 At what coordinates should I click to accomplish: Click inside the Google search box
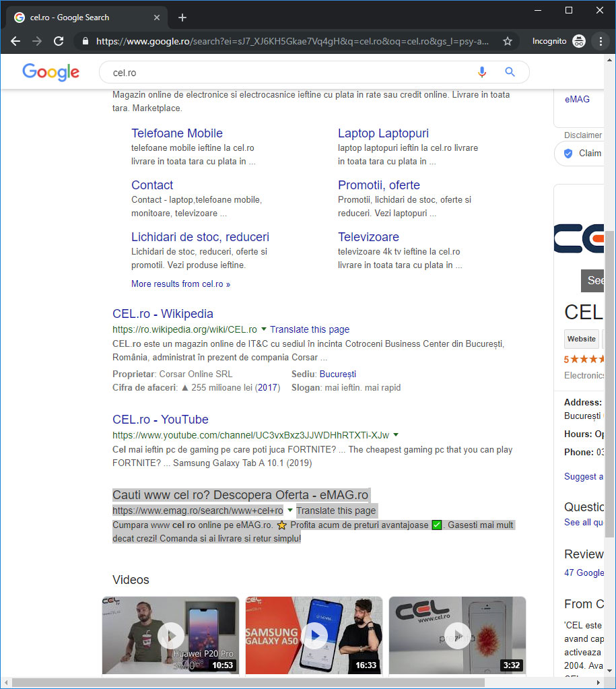[283, 72]
